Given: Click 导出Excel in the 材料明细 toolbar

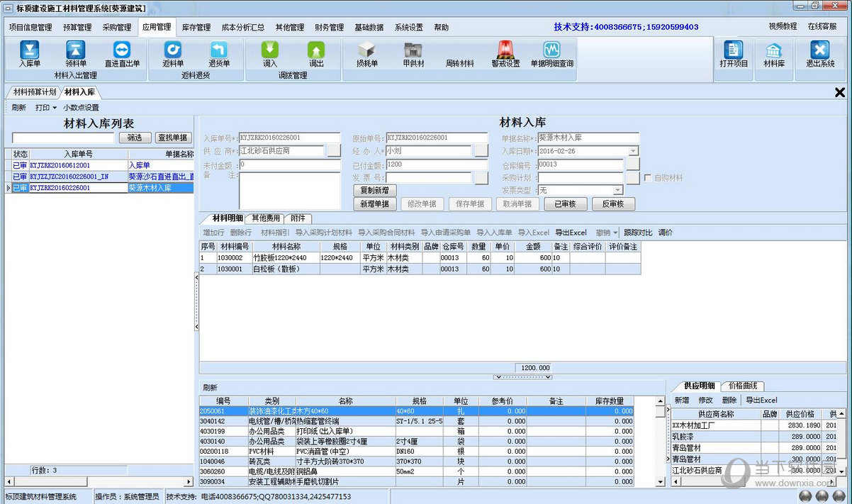Looking at the screenshot, I should 571,233.
